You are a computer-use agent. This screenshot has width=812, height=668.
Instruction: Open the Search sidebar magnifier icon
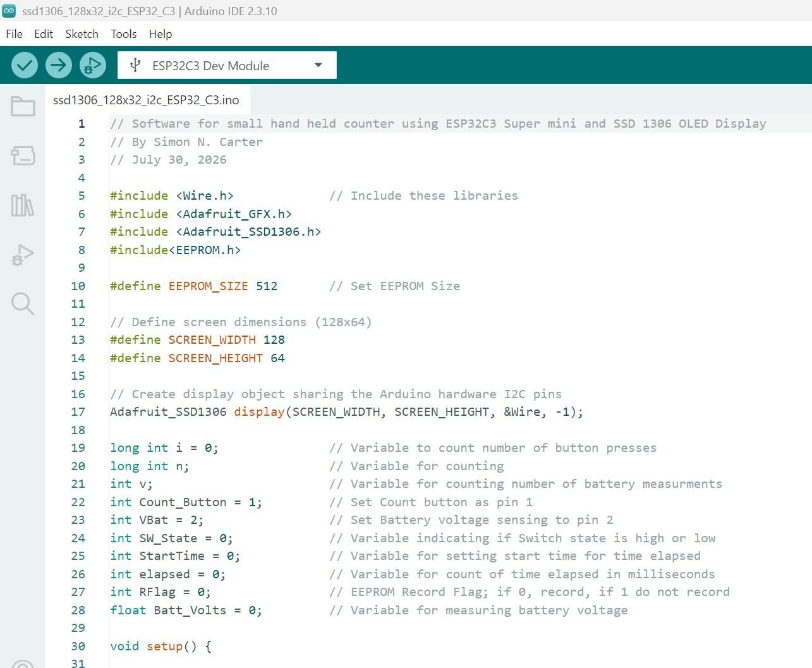[x=23, y=303]
